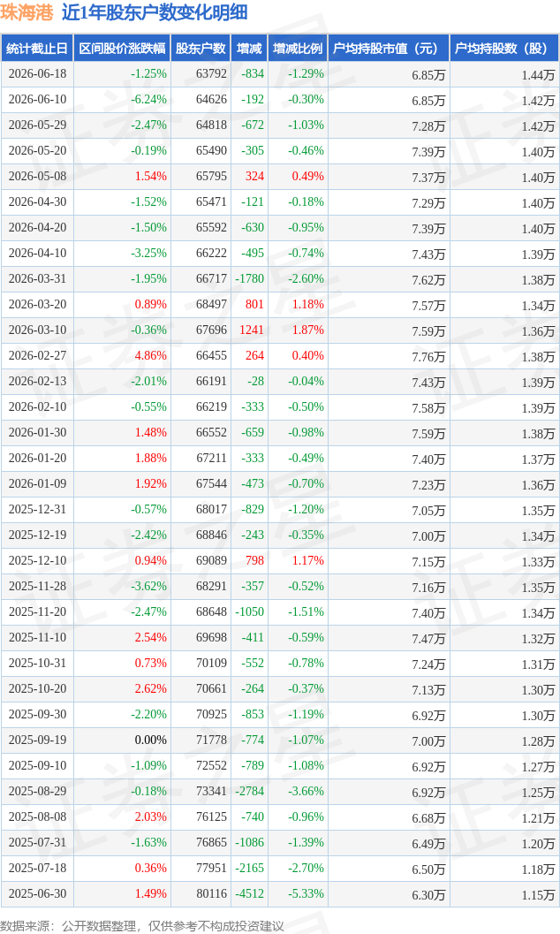Viewport: 560px width, 934px height.
Task: Click the 户均持股市值（元） column header
Action: click(x=388, y=49)
